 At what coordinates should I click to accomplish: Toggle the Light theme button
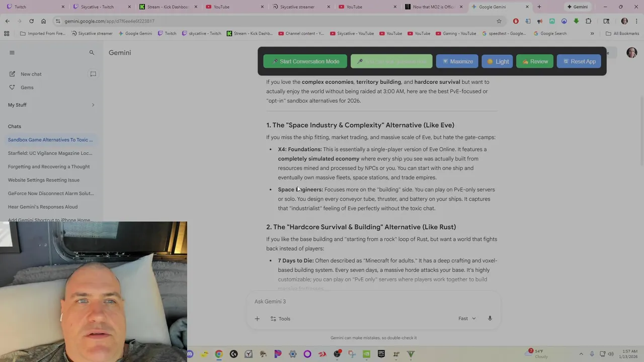pos(497,61)
